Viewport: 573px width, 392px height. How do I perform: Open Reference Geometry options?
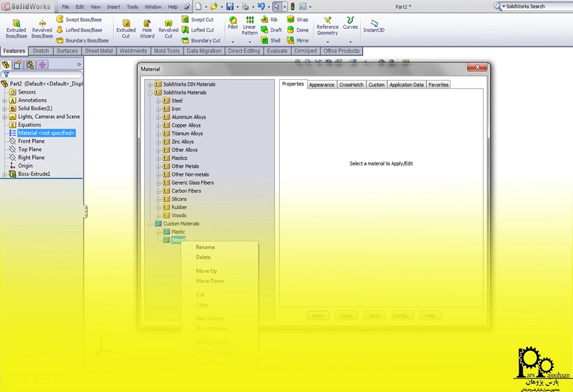[x=328, y=25]
